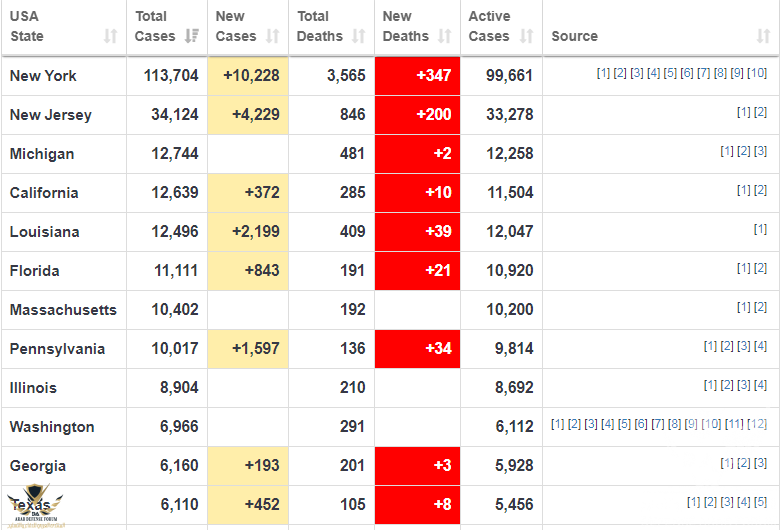Click the Texas forum watermark logo

click(34, 506)
